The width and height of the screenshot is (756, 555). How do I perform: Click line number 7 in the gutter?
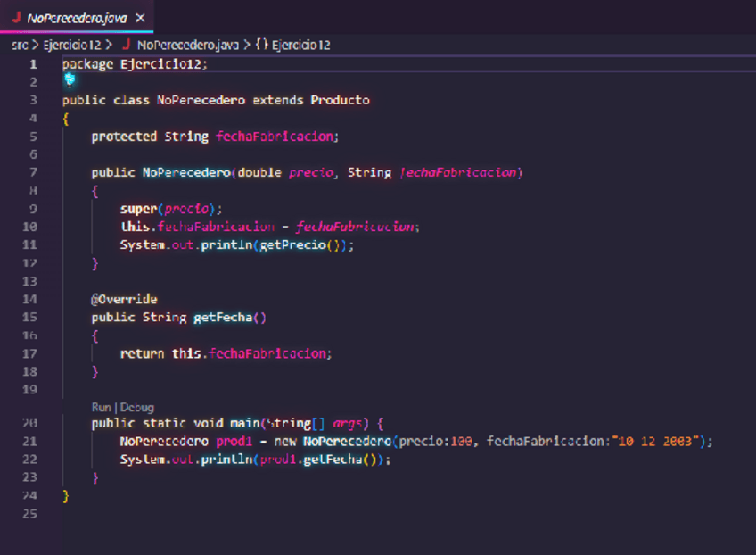pyautogui.click(x=33, y=172)
